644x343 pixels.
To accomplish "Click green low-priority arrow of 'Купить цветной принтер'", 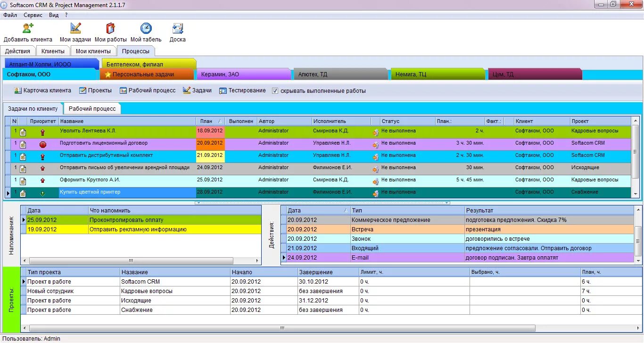I will (43, 193).
